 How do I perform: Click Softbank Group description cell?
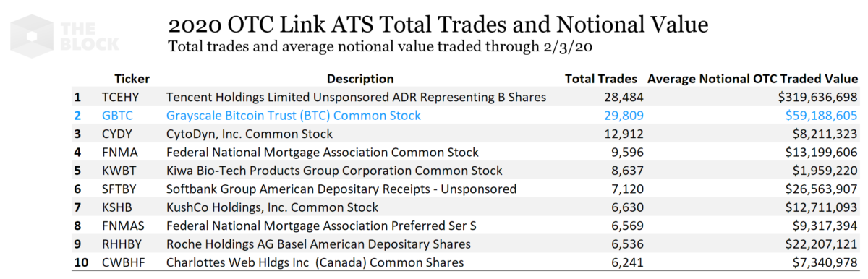click(341, 189)
